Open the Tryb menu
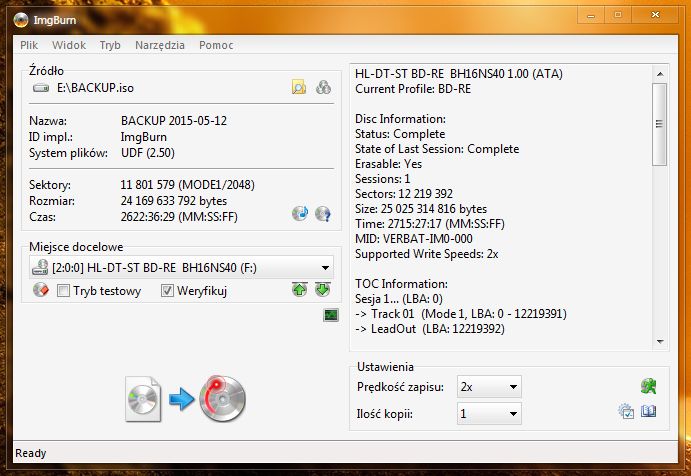This screenshot has height=476, width=691. (x=110, y=45)
